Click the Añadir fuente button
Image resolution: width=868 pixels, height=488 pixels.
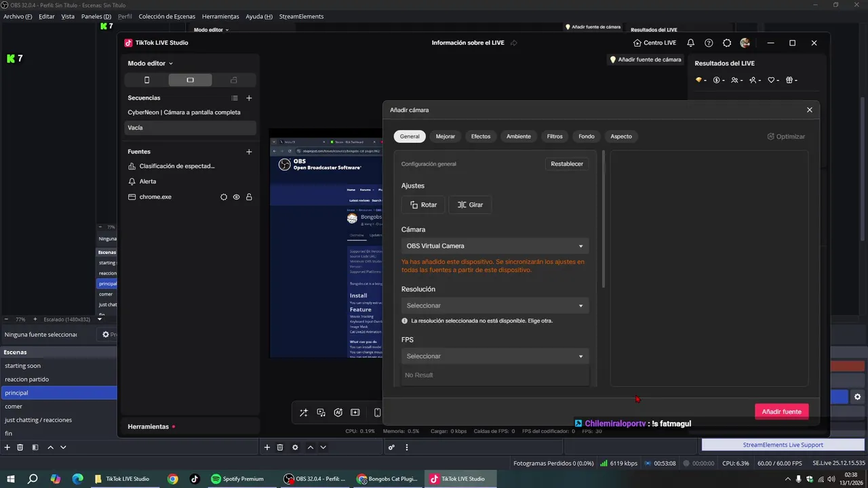781,411
